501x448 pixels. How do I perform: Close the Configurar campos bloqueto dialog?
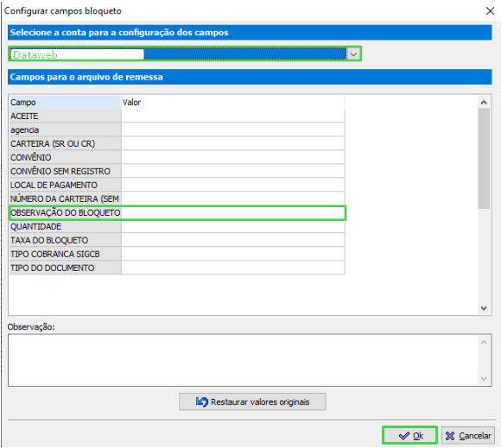pos(490,11)
